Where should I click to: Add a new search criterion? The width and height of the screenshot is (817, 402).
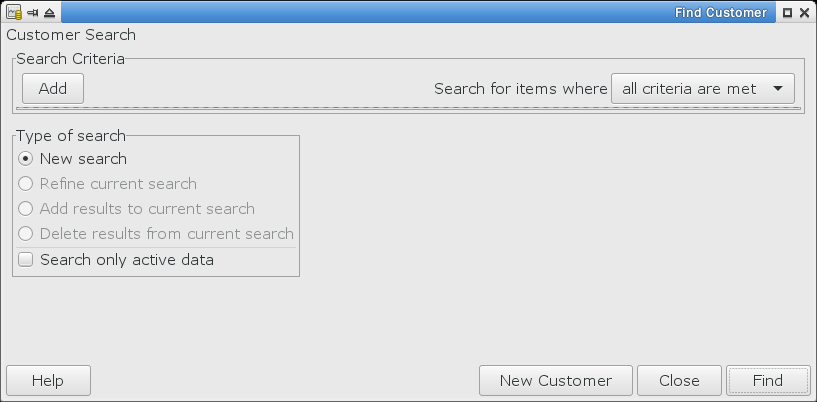pos(53,89)
